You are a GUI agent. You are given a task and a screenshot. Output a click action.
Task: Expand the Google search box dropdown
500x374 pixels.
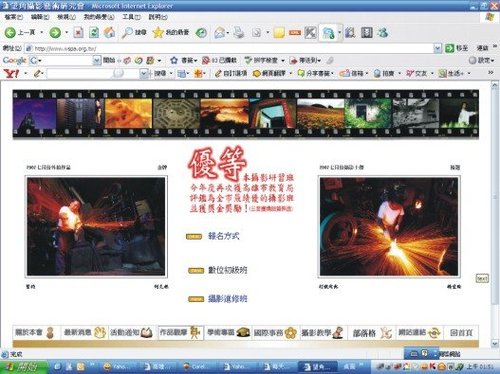click(97, 60)
